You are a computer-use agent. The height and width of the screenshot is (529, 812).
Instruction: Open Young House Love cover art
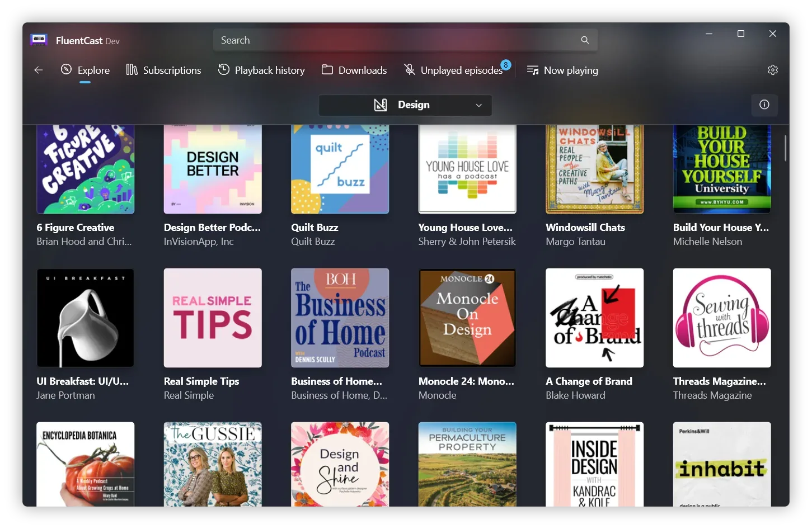467,169
